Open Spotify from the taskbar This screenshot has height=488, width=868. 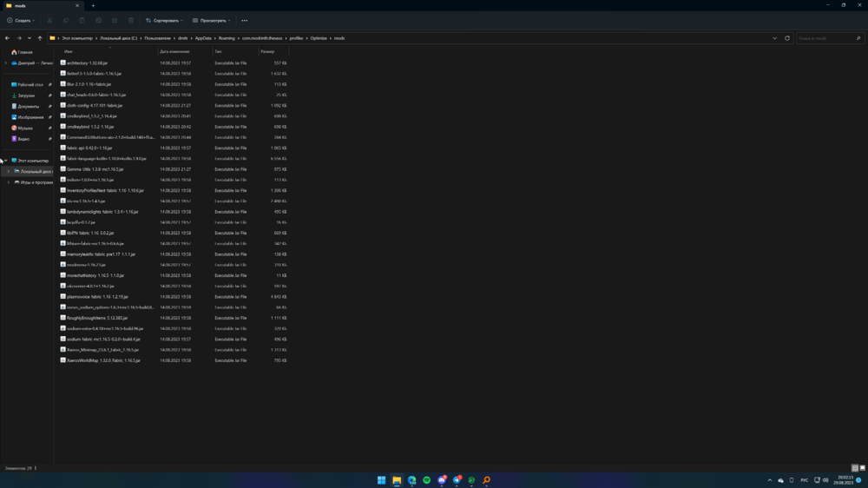click(x=427, y=480)
